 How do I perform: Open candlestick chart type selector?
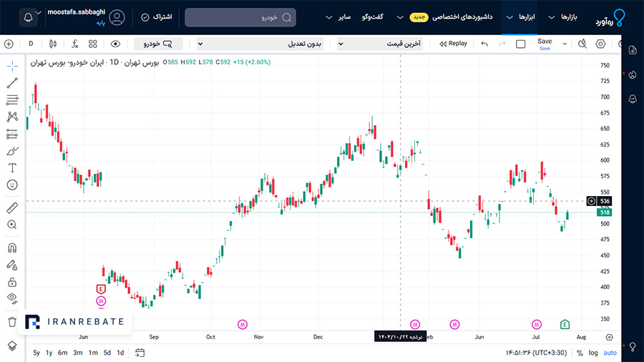click(x=53, y=44)
